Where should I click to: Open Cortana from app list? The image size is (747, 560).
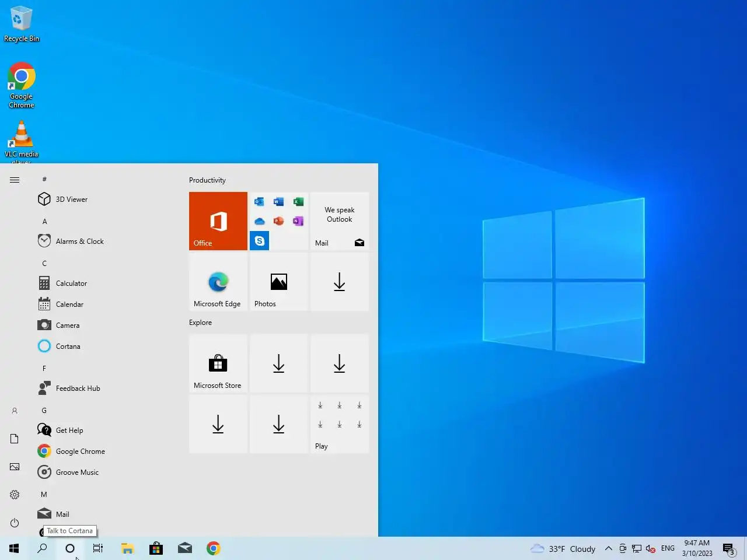pyautogui.click(x=105, y=346)
